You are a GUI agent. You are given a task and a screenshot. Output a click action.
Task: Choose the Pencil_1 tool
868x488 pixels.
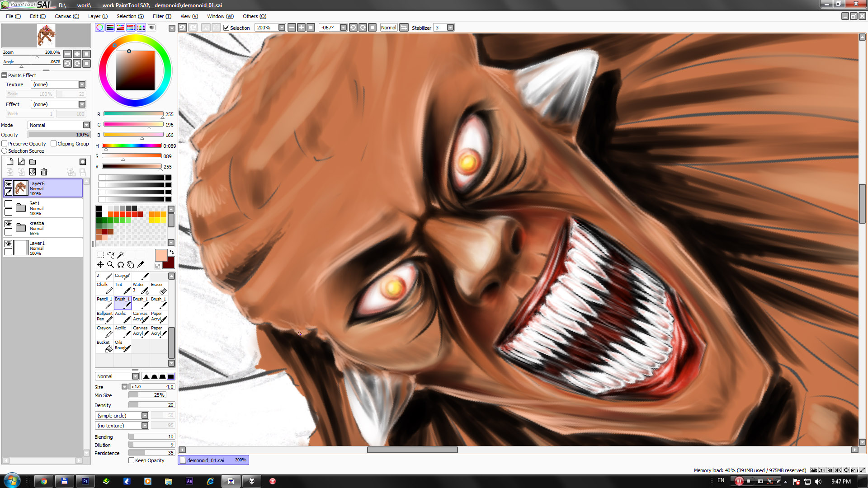[104, 303]
